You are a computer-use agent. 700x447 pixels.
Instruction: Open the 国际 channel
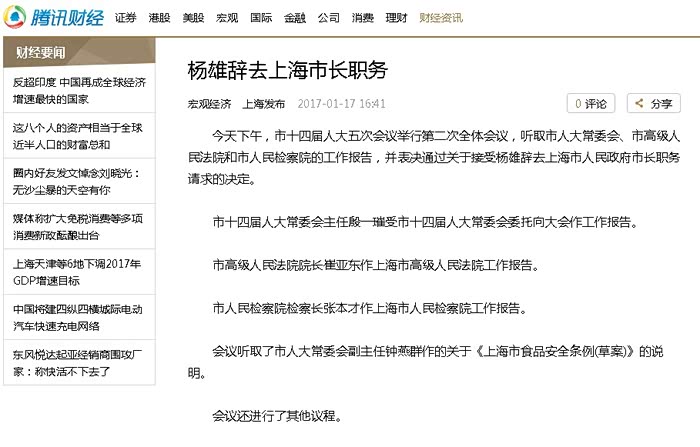point(261,18)
